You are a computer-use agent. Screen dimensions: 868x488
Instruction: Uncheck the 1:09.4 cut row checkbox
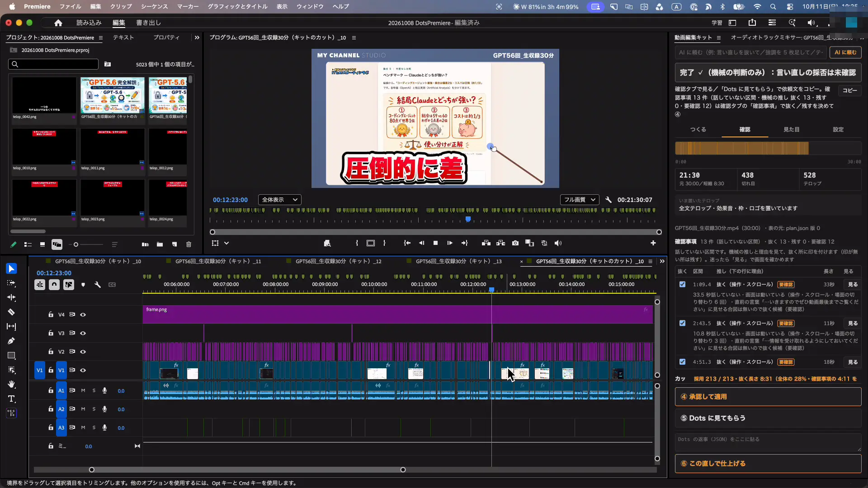pyautogui.click(x=682, y=284)
